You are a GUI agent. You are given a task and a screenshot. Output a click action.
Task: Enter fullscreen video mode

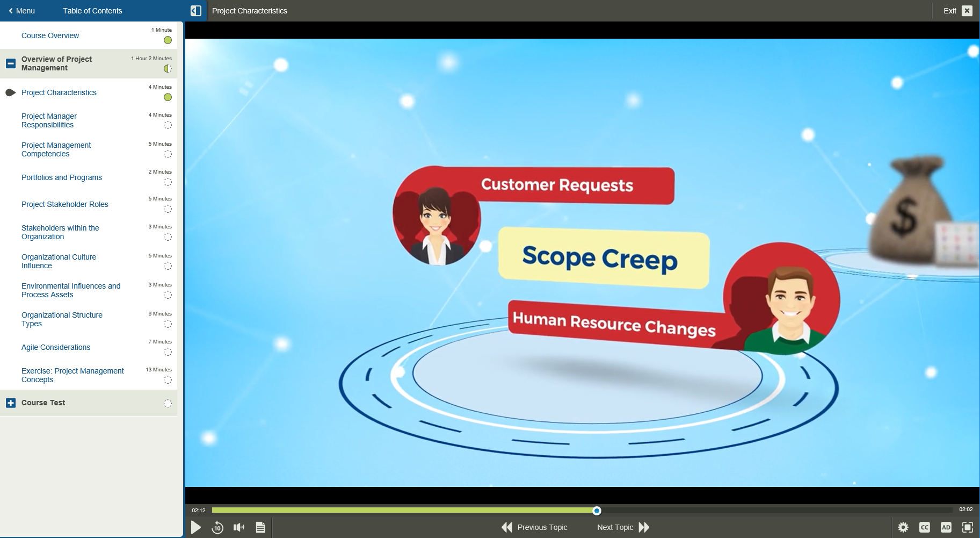[x=968, y=527]
